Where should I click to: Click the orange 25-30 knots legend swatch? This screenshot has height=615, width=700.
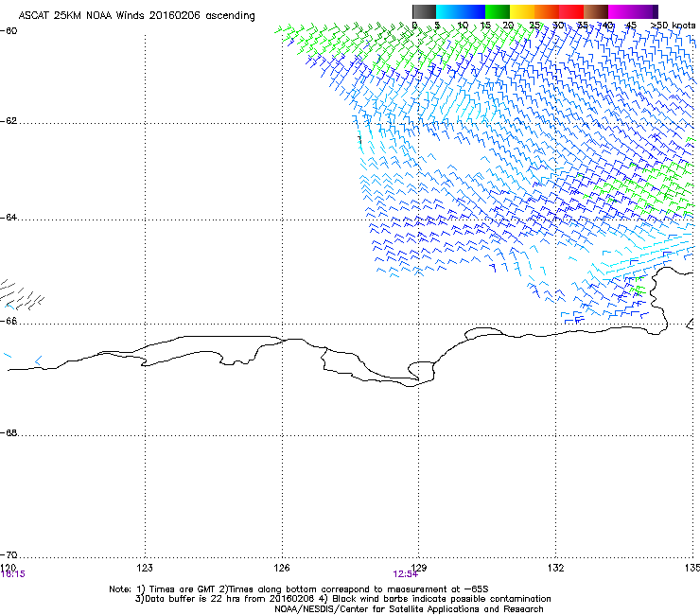(547, 11)
